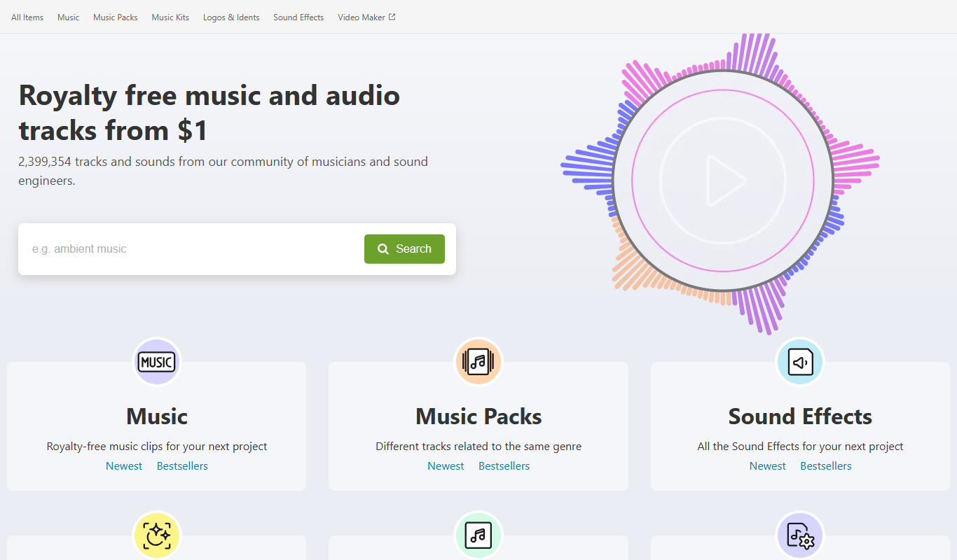Open the Music card heading
Screen dimensions: 957x560
pos(157,416)
